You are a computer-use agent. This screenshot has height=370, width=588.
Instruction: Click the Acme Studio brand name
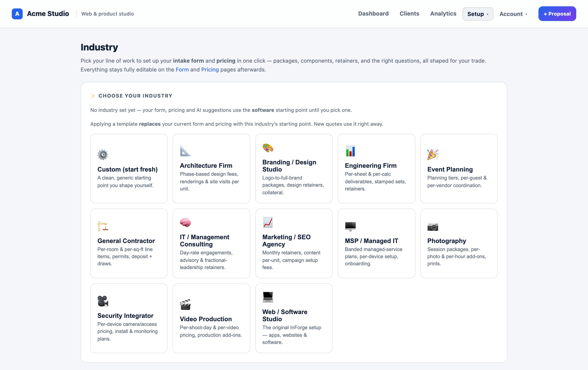click(x=48, y=14)
